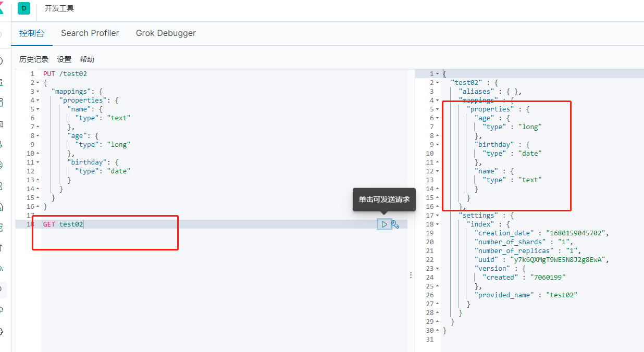Image resolution: width=644 pixels, height=352 pixels.
Task: Collapse "settings" block at response line 17
Action: 437,216
